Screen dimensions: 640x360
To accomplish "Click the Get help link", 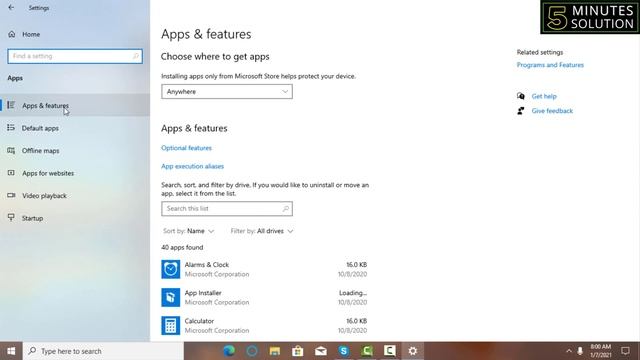I will 544,96.
